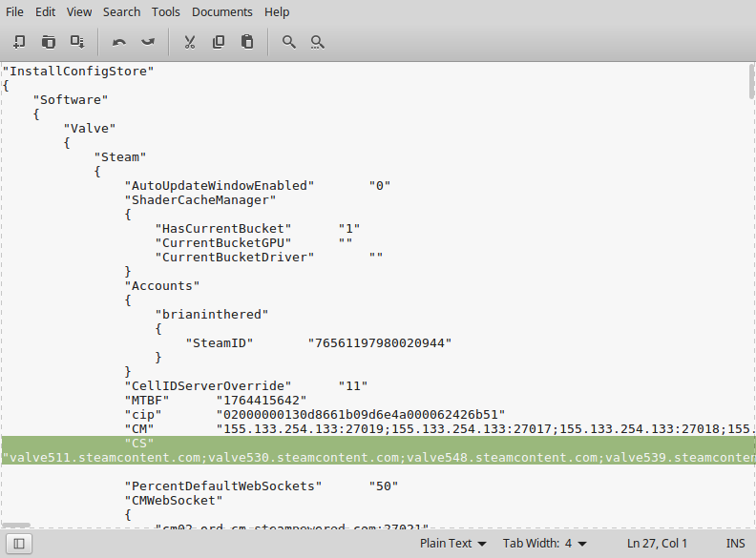Click the "CurrentBucketDriver" key
This screenshot has height=558, width=756.
point(235,258)
